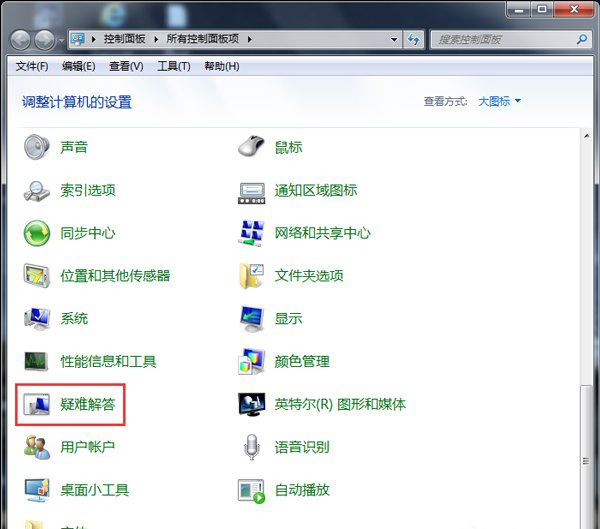Open the 显示 link
This screenshot has width=600, height=529.
coord(289,318)
